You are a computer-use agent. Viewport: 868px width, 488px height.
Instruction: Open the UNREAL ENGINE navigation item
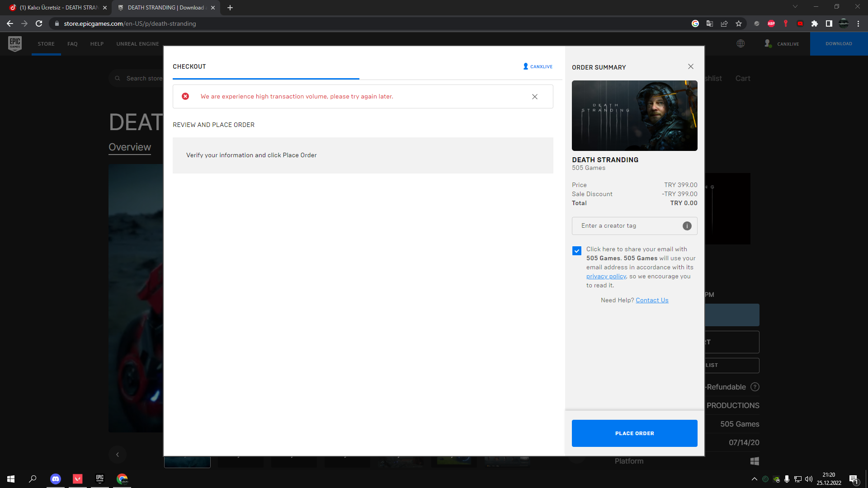[x=137, y=44]
